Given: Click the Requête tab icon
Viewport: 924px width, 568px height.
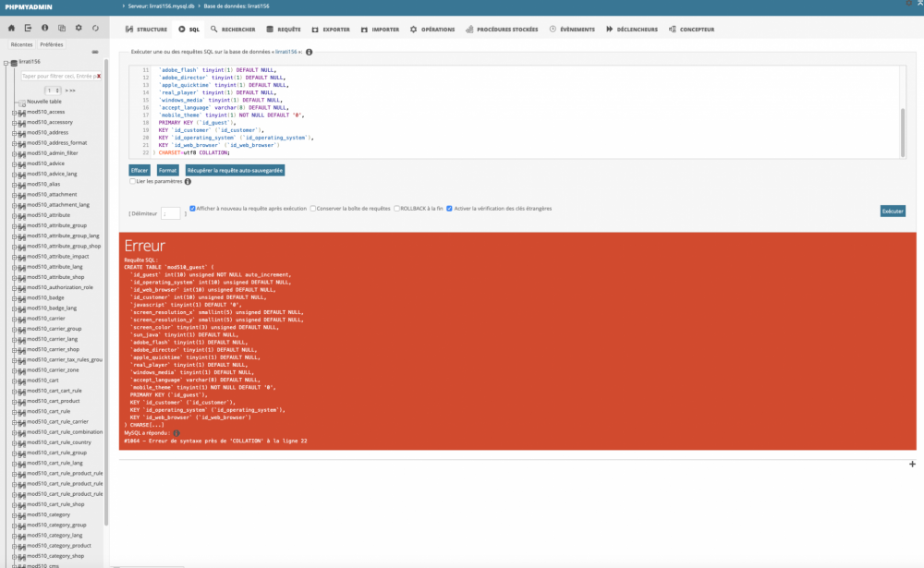Looking at the screenshot, I should coord(270,29).
